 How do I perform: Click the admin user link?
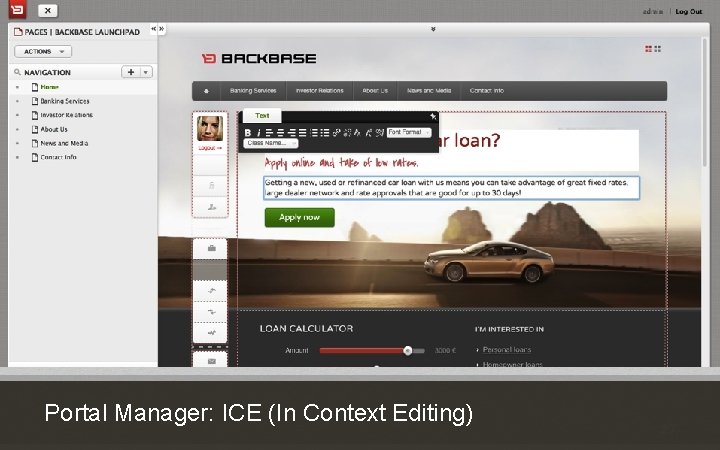[652, 11]
